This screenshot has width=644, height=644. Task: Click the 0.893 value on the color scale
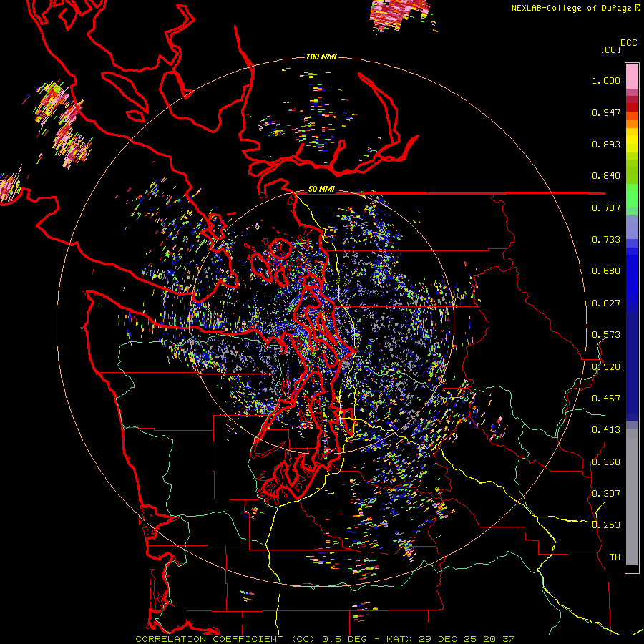(606, 144)
